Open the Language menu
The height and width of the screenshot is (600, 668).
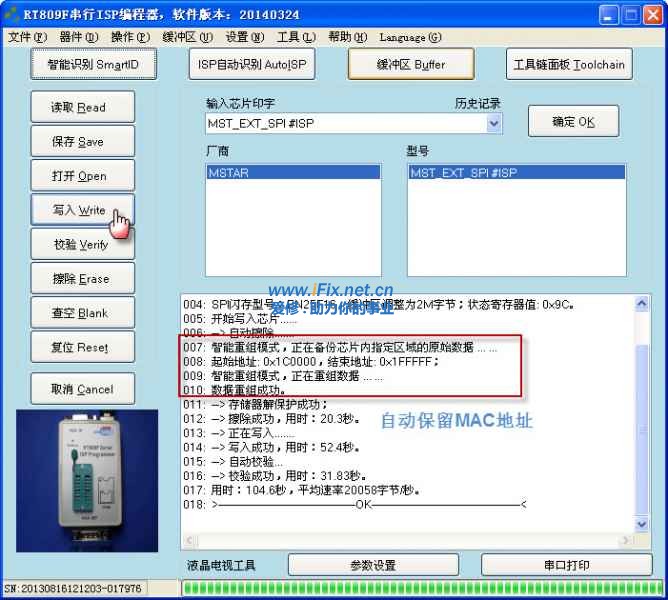pos(410,37)
